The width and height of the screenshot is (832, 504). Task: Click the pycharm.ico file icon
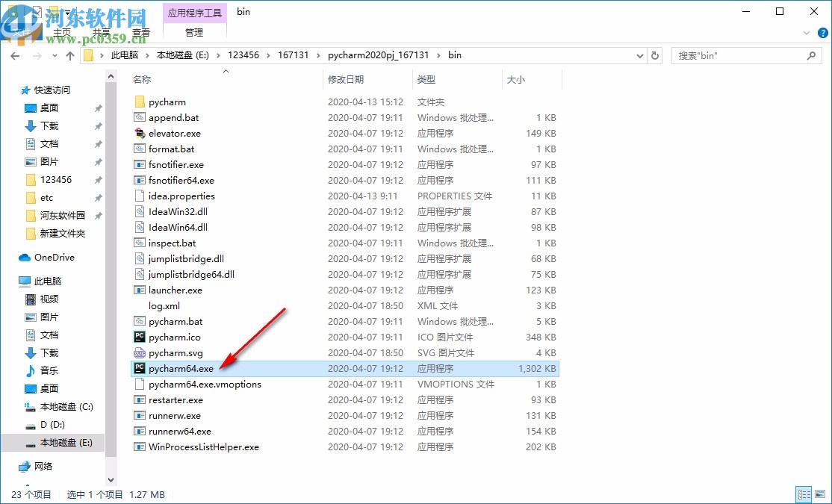[x=140, y=337]
